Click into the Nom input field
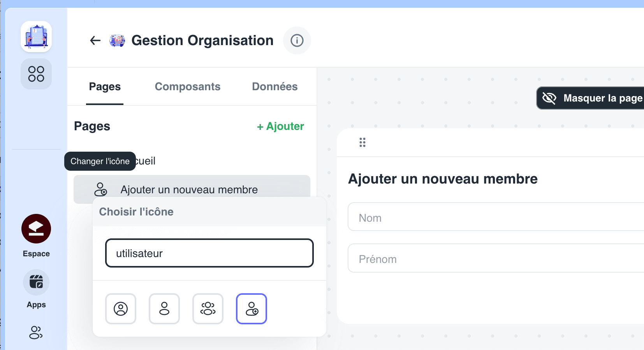The width and height of the screenshot is (644, 350). pyautogui.click(x=494, y=218)
